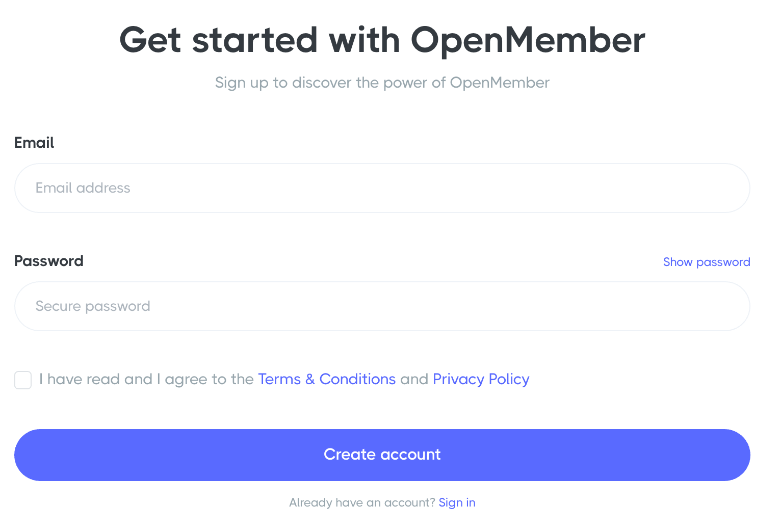
Task: Open the Privacy Policy link
Action: [481, 379]
